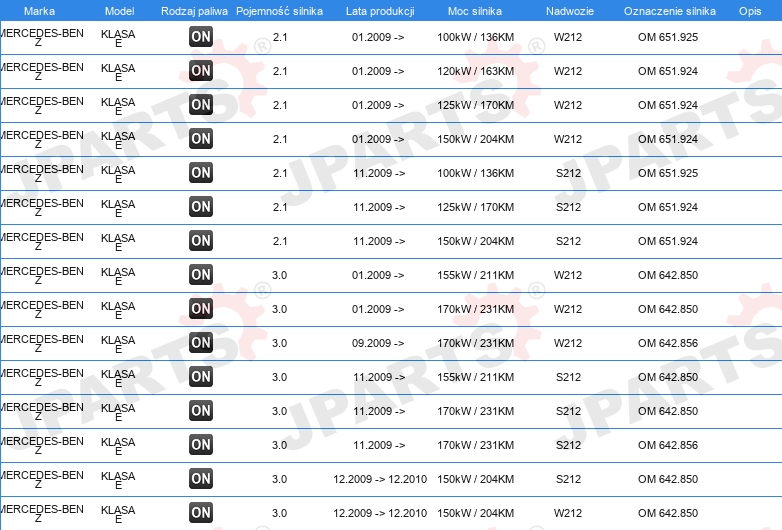Click the ON fuel icon for 100kW W212
Screen dimensions: 782x530
click(x=201, y=36)
